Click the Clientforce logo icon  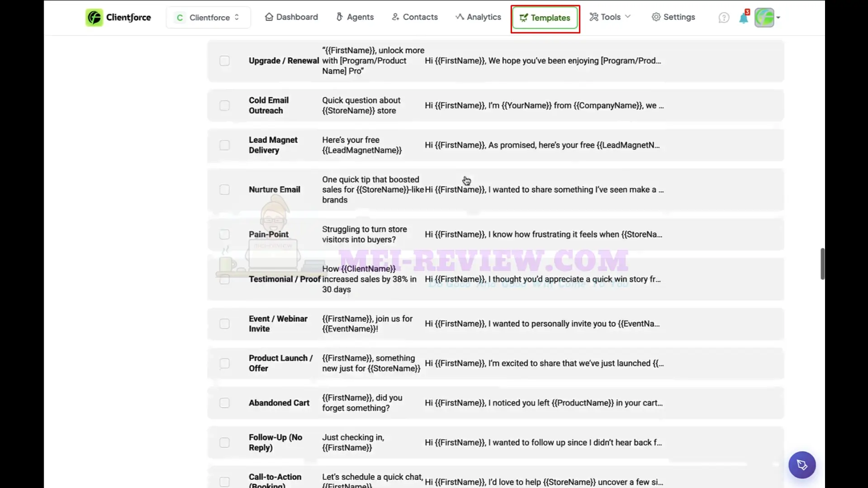pyautogui.click(x=94, y=18)
